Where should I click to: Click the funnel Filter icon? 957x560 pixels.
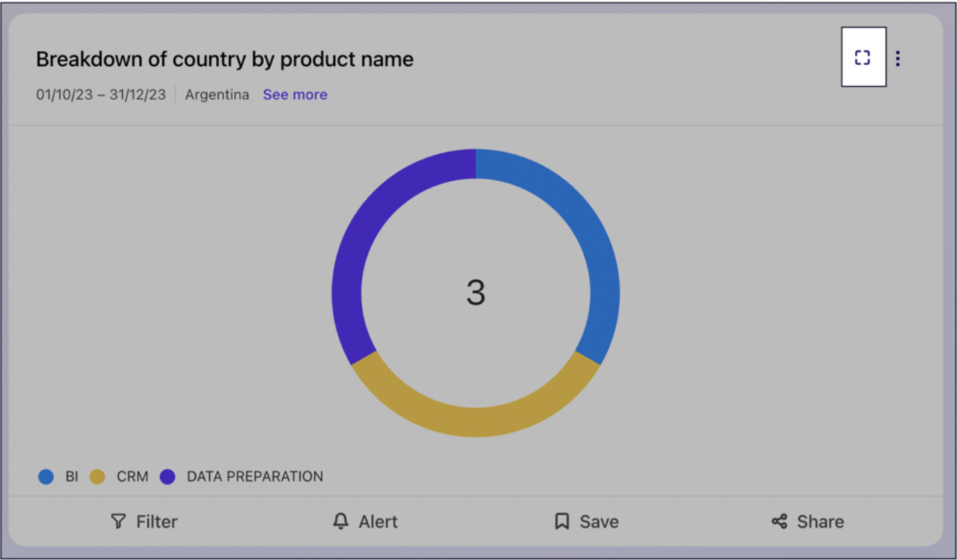coord(119,521)
